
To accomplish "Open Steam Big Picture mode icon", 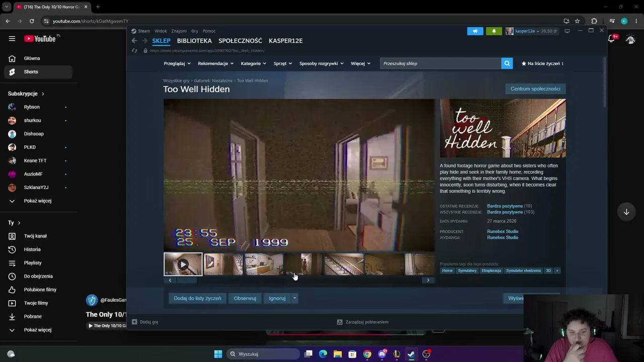I will [x=567, y=31].
